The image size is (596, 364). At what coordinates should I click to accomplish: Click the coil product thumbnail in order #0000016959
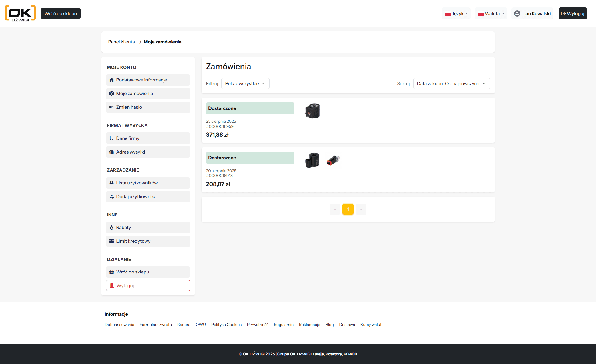click(312, 111)
